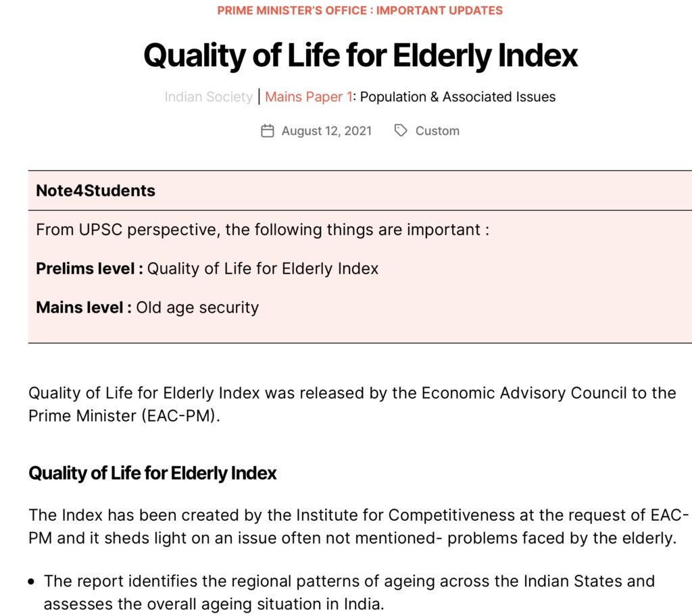Click the Institute for Competitiveness paragraph
The height and width of the screenshot is (616, 692).
[358, 526]
